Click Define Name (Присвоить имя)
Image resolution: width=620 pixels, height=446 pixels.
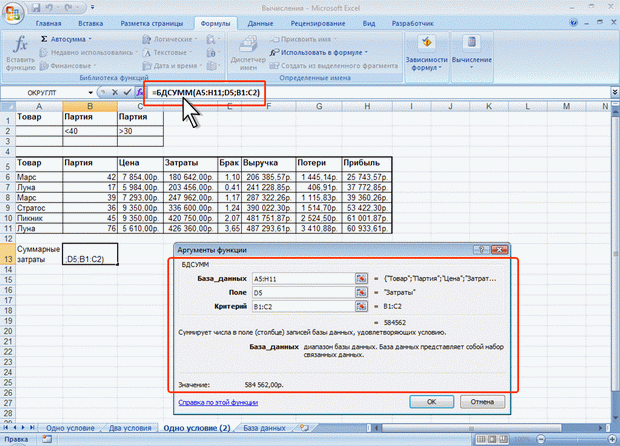303,39
